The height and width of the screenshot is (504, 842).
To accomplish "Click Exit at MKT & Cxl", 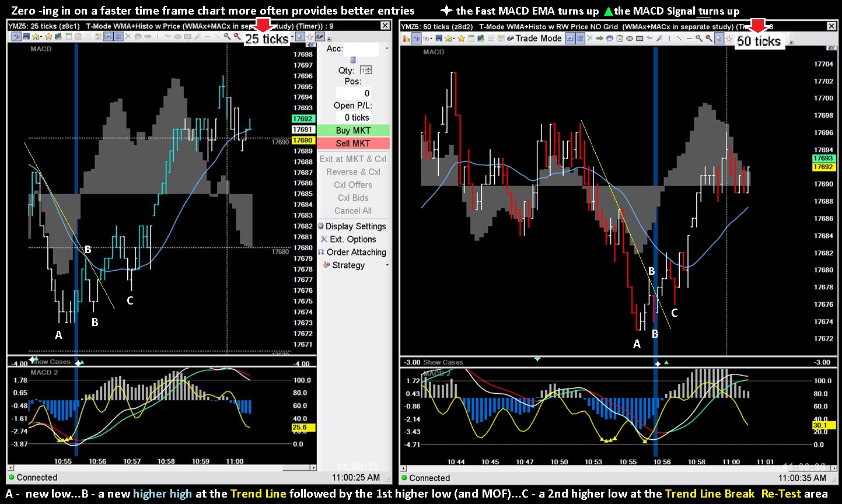I will 353,159.
